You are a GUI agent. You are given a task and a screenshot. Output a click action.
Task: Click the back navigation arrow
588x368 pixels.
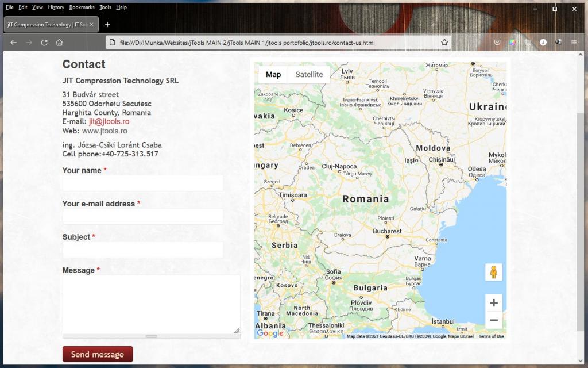[14, 43]
